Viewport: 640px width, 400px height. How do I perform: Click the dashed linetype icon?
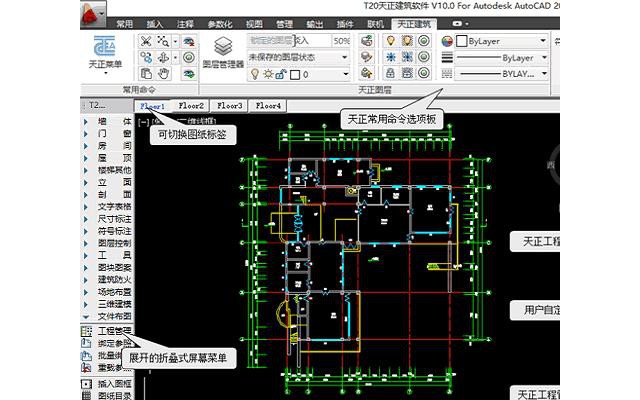click(x=447, y=73)
